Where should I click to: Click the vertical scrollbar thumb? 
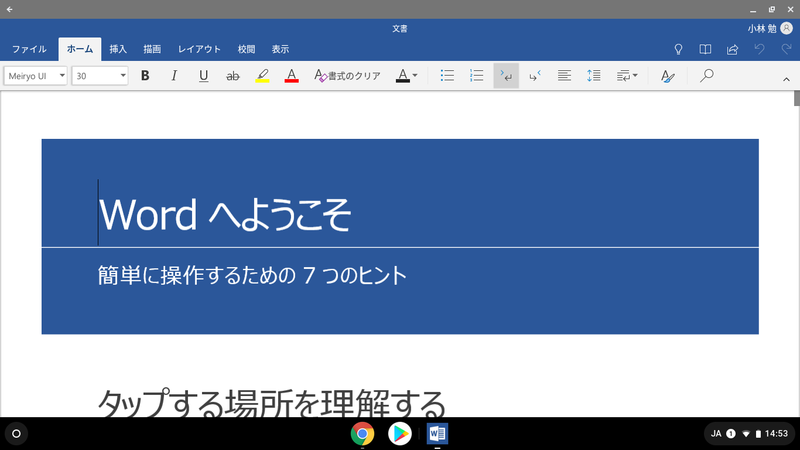coord(796,98)
